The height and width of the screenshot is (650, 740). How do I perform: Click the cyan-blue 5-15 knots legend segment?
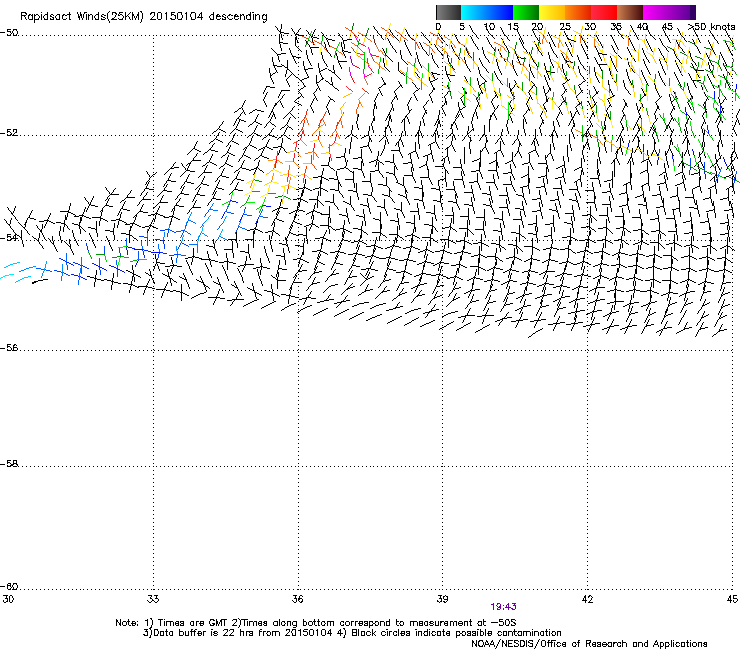click(x=487, y=12)
